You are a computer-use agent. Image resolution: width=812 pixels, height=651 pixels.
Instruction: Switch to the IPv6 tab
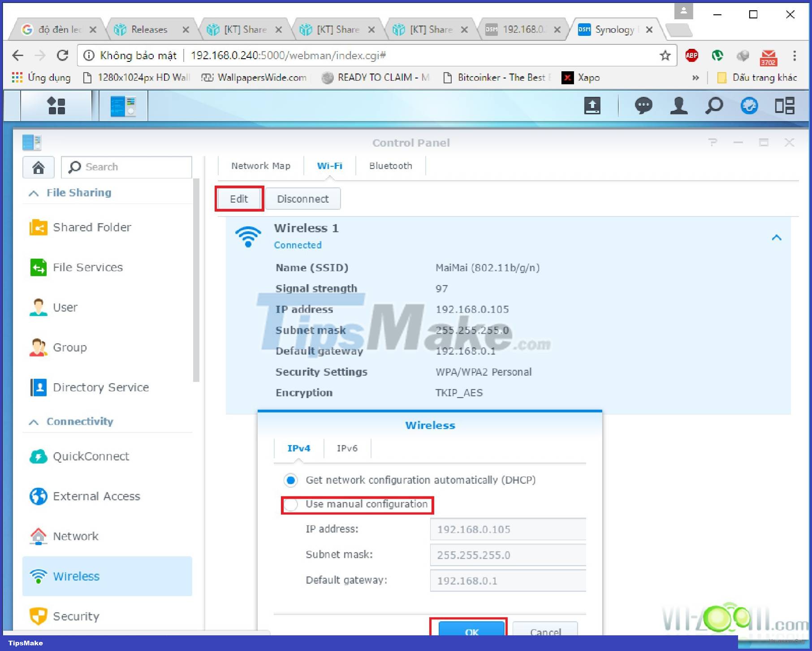(x=347, y=448)
